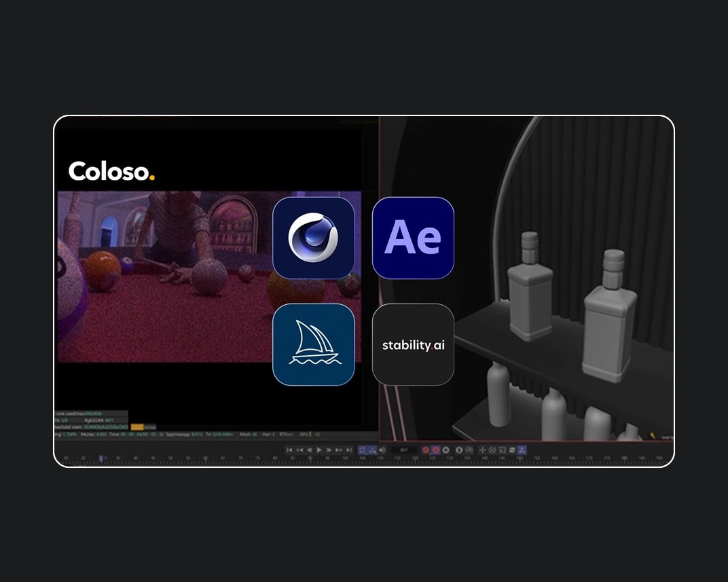
Task: Toggle the parameter key icon
Action: [512, 450]
